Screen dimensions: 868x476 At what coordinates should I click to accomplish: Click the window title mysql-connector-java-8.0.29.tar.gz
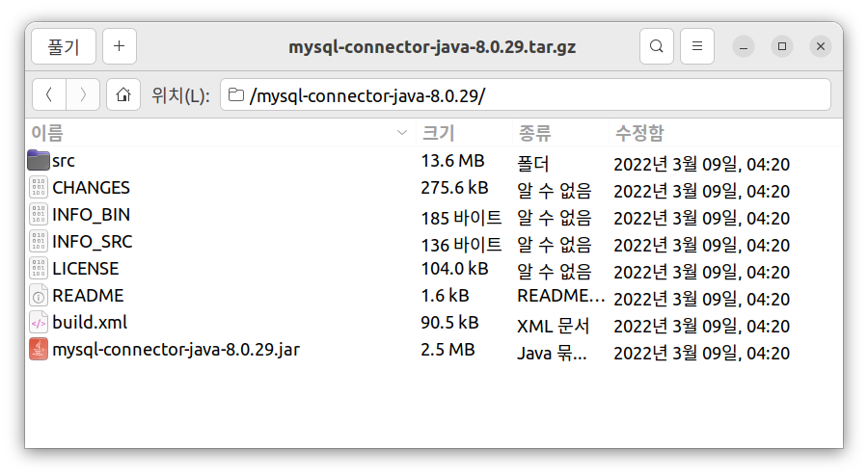[x=432, y=47]
